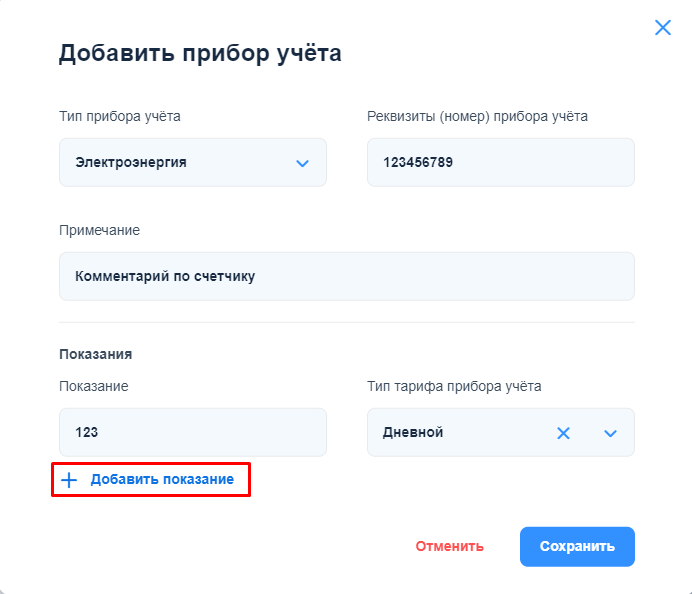Expand the meter type chevron arrow
Image resolution: width=692 pixels, height=594 pixels.
click(303, 163)
